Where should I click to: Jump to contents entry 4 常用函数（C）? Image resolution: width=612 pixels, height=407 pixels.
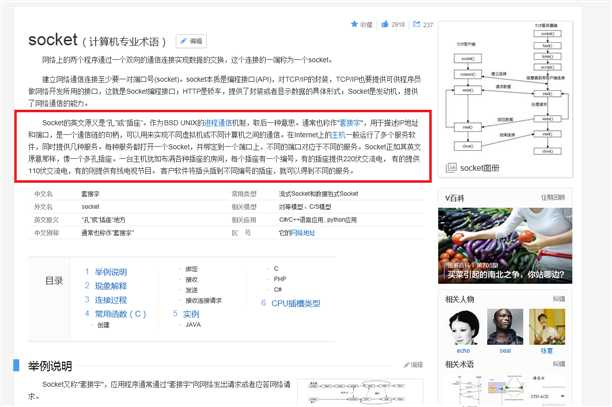(121, 314)
